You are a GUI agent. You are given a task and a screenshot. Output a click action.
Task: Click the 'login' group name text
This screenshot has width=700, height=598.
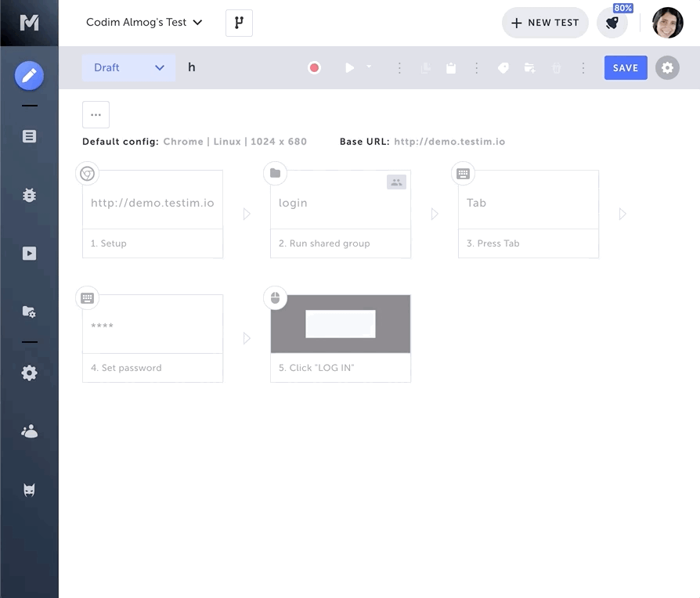coord(293,203)
